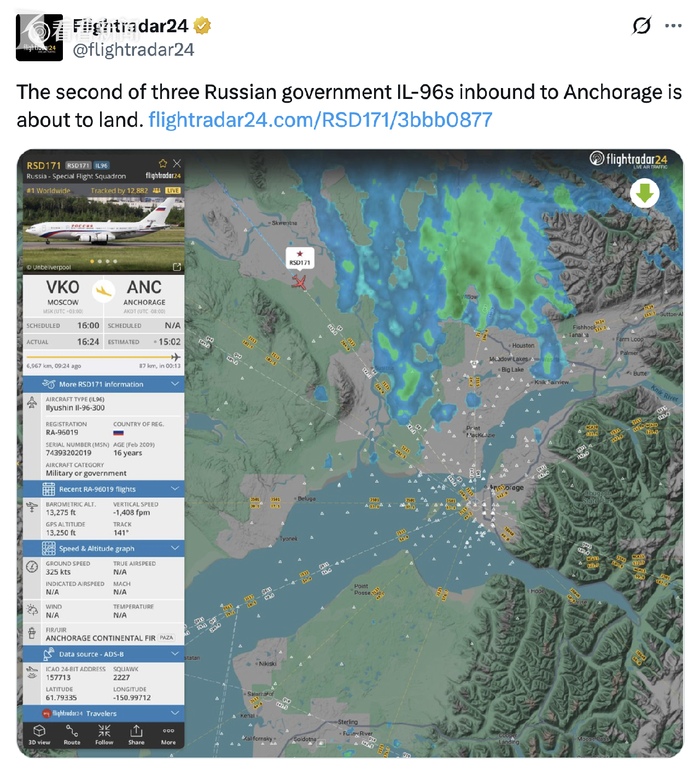This screenshot has height=773, width=700.
Task: Click the @flightradar24 handle
Action: click(133, 50)
